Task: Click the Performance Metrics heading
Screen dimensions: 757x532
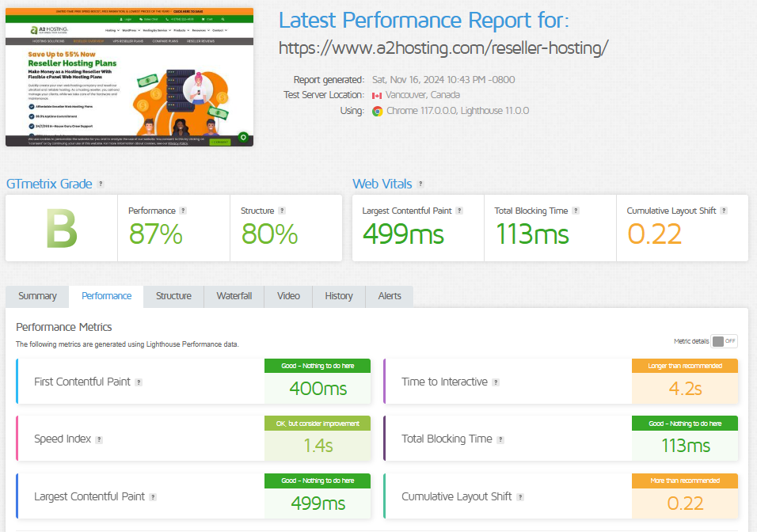Action: pos(63,327)
